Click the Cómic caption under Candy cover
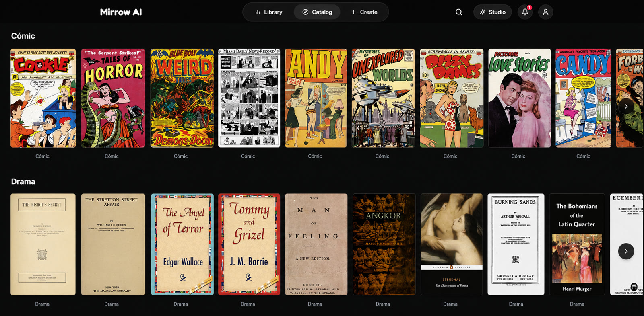The height and width of the screenshot is (316, 644). [x=583, y=156]
